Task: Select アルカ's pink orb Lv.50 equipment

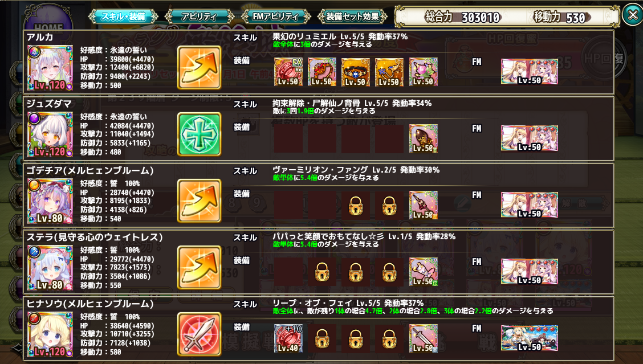Action: tap(424, 72)
